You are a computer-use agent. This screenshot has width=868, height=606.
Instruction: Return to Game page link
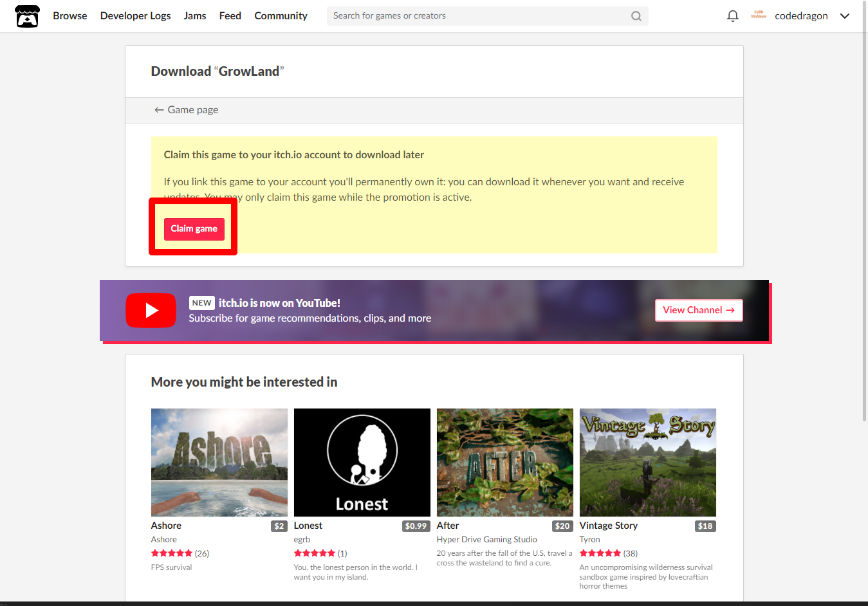tap(187, 110)
